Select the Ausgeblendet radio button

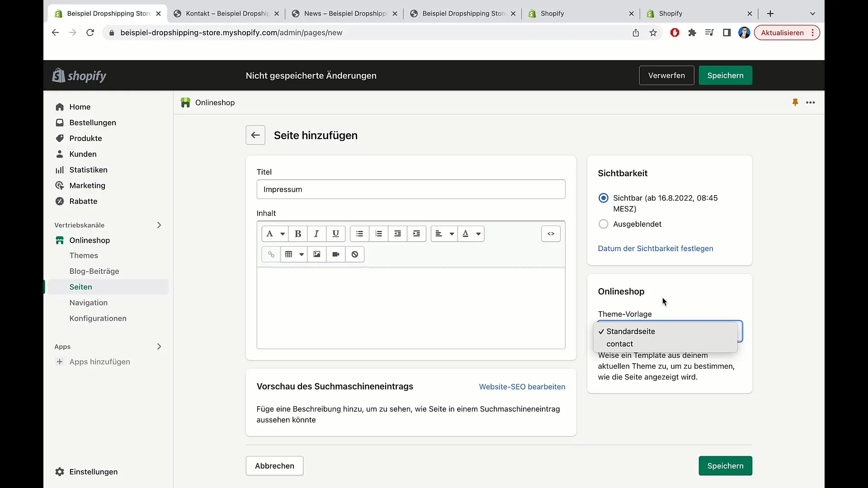(x=604, y=224)
